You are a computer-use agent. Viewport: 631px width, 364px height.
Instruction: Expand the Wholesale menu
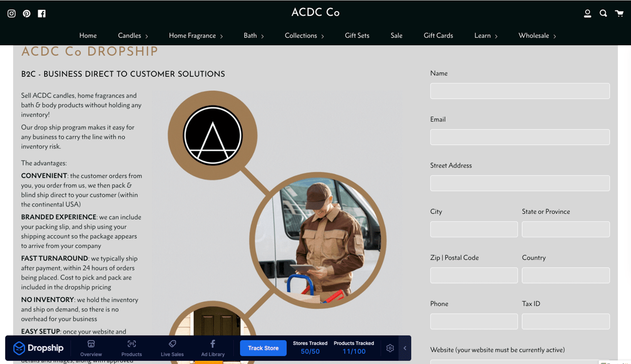click(537, 36)
